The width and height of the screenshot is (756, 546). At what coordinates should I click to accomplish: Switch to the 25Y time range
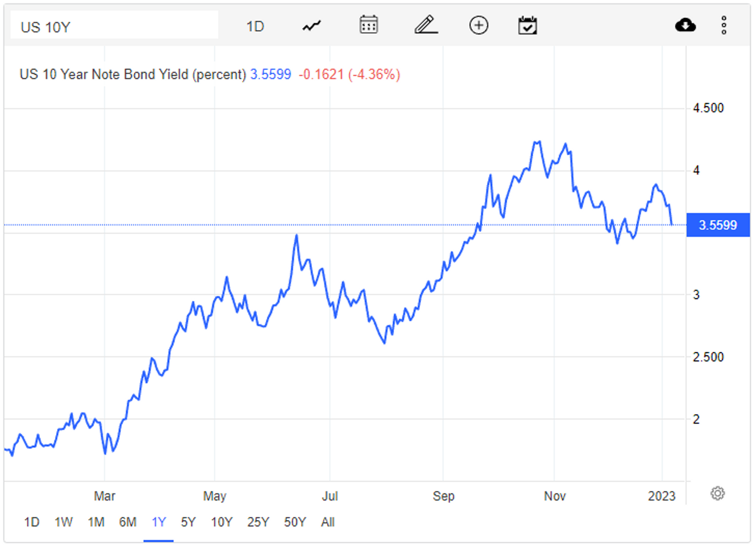258,522
